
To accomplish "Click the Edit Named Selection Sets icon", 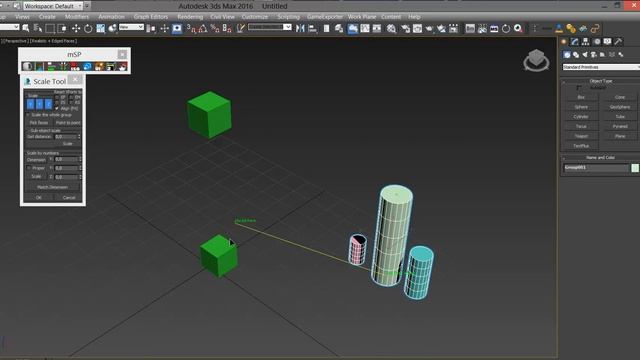I will click(x=241, y=29).
